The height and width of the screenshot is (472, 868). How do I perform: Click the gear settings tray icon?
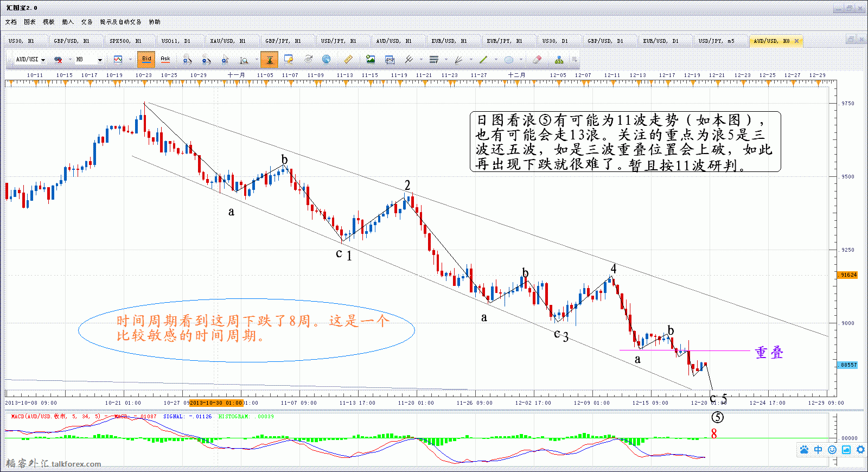pos(860,450)
